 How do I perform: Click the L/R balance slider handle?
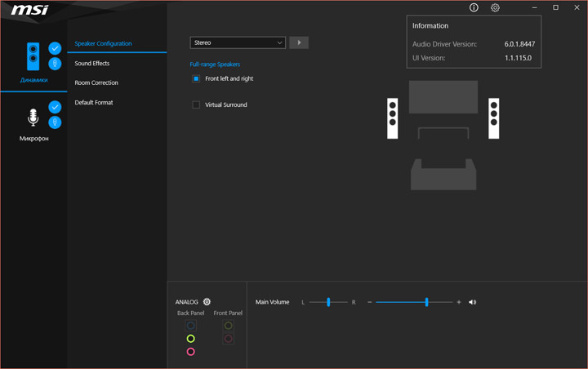coord(328,302)
